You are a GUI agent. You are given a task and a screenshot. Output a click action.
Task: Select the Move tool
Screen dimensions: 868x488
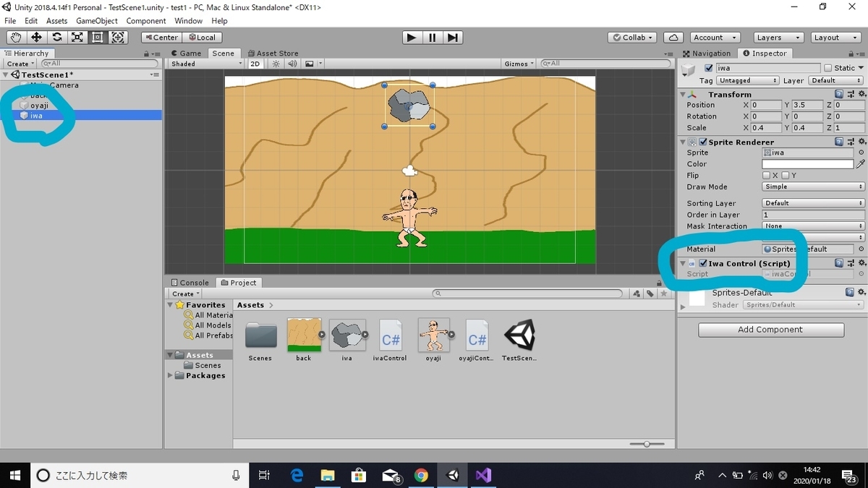(36, 38)
